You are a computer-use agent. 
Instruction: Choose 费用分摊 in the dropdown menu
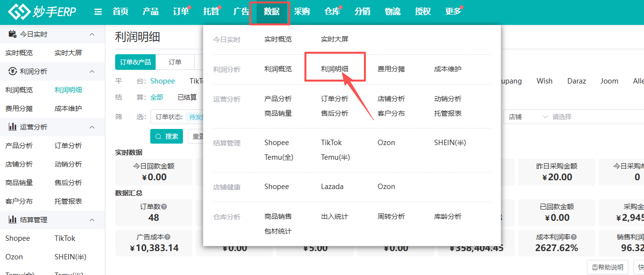(x=391, y=69)
